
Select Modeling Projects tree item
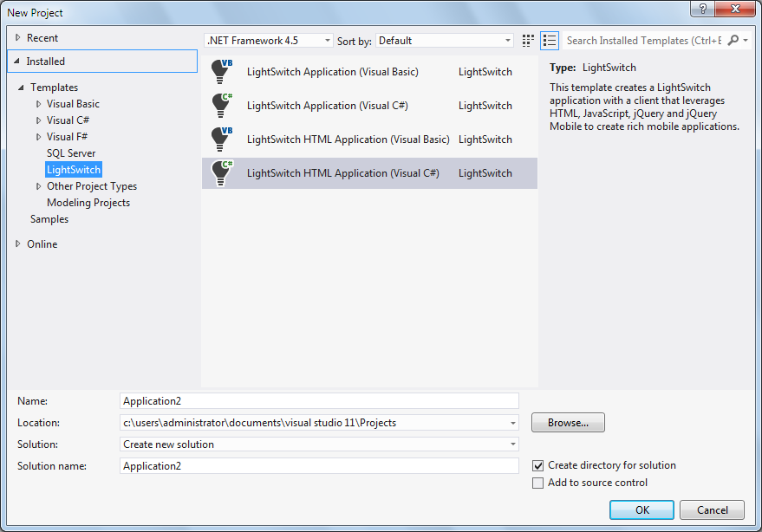point(88,203)
